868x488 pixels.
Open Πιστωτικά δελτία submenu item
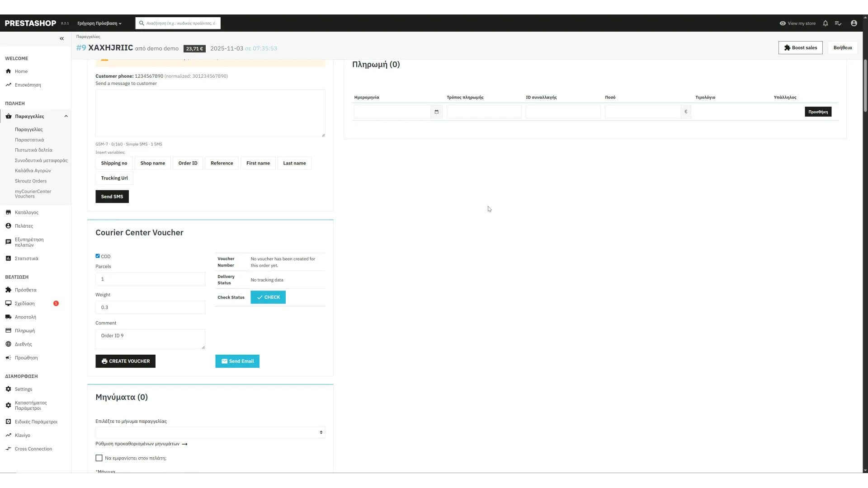click(33, 150)
